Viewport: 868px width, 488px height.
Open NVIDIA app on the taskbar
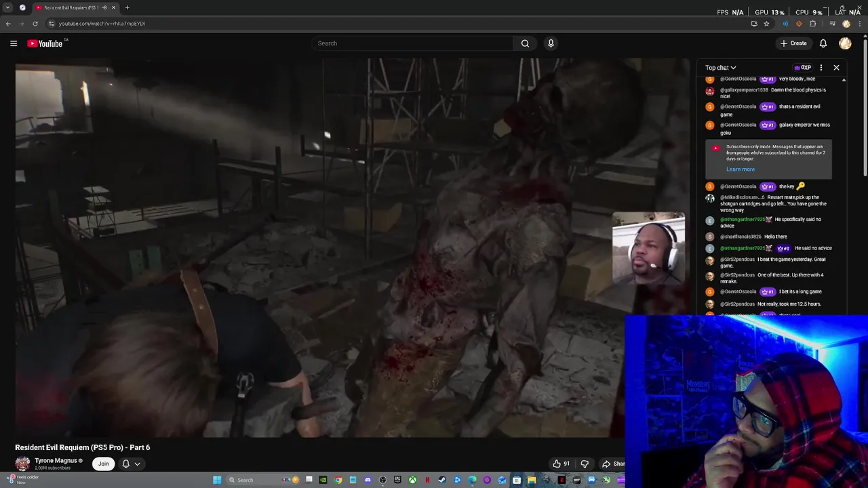(323, 480)
